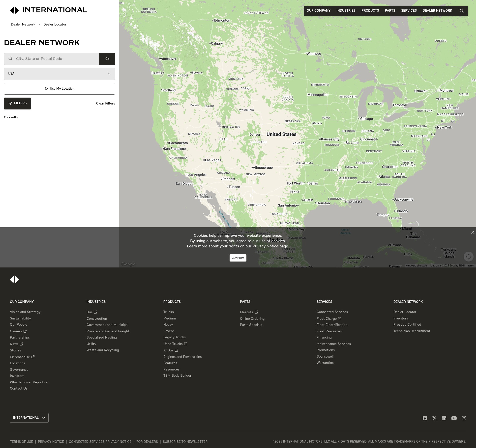Open site search magnifier in nav bar
Image resolution: width=478 pixels, height=448 pixels.
point(461,11)
